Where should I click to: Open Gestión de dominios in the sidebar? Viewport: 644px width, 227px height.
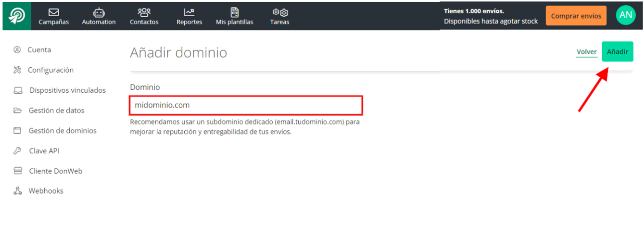(x=63, y=131)
